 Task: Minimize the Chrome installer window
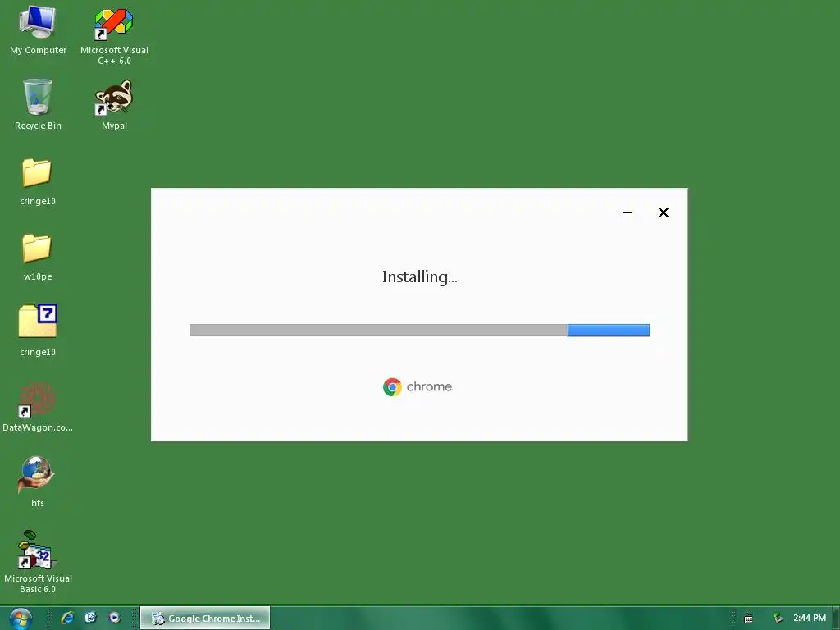coord(628,212)
